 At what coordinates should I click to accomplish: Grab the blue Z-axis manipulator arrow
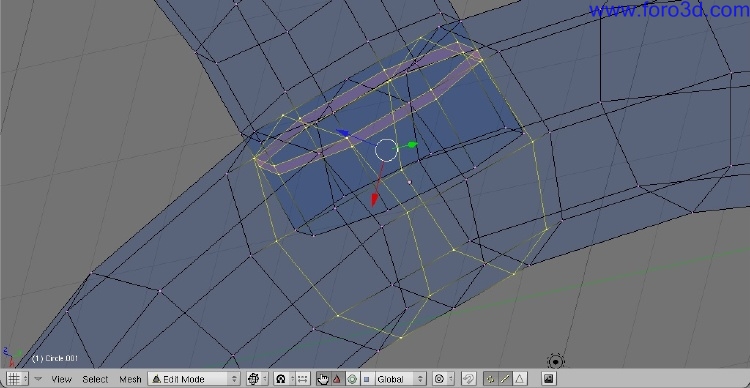(342, 132)
